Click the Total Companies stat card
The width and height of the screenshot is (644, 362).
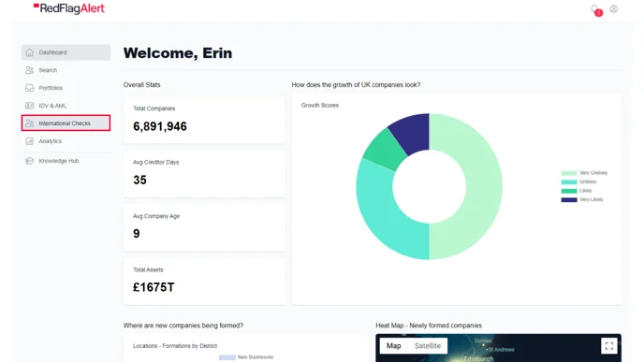204,120
